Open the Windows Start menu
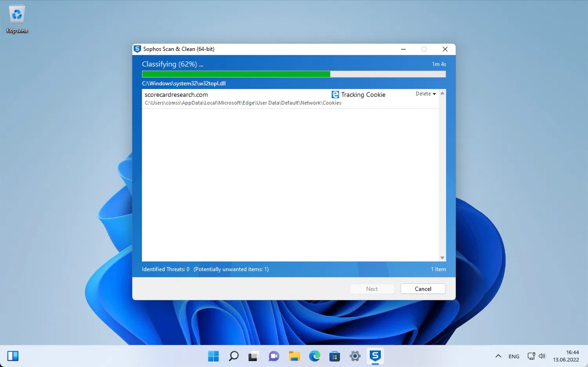This screenshot has width=588, height=367. [x=213, y=356]
